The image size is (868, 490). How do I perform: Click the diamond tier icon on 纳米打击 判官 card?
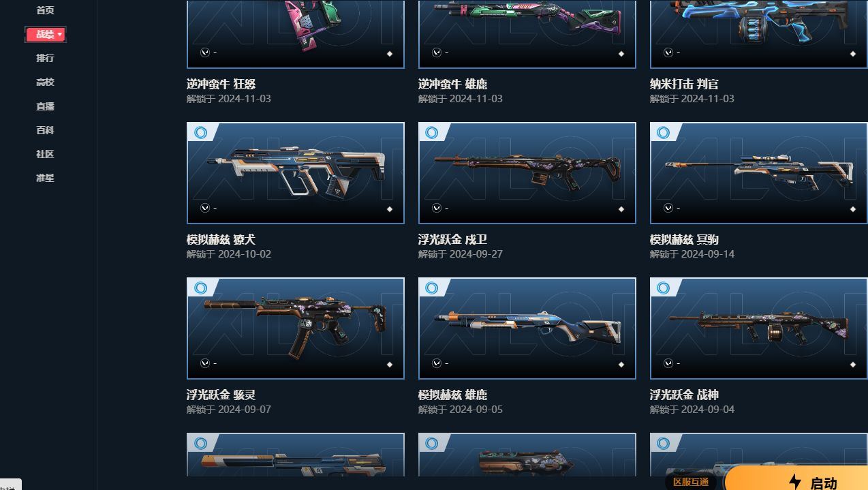(852, 54)
